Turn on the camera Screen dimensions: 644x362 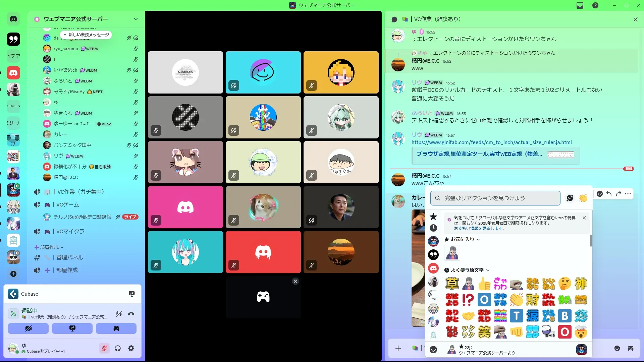pos(28,328)
